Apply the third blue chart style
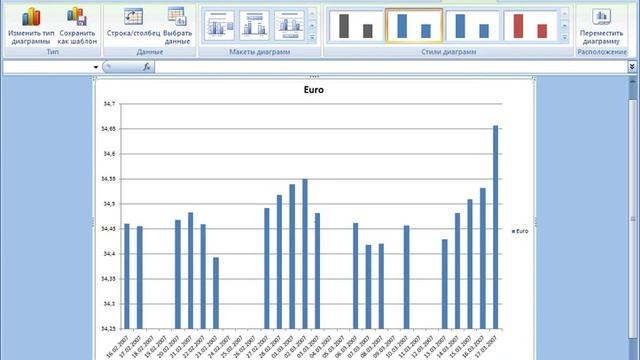The height and width of the screenshot is (360, 640). (472, 26)
